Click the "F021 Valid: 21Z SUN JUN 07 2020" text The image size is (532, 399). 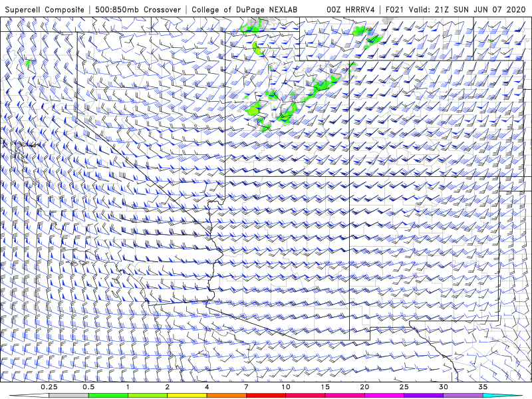click(456, 9)
